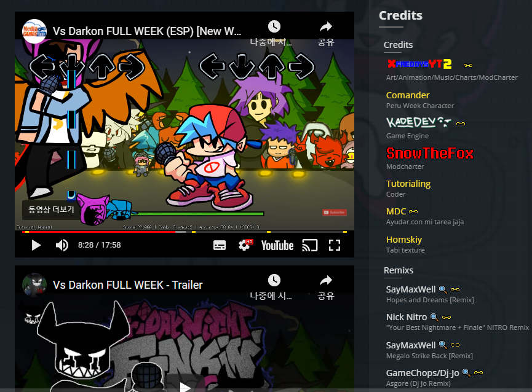Click the '8:28 / 17:58' time display
532x392 pixels.
tap(100, 245)
